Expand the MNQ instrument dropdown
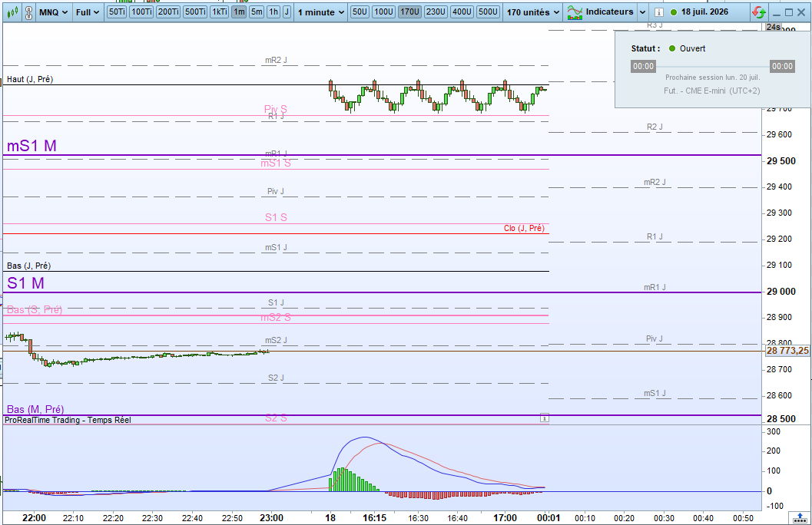This screenshot has width=812, height=525. tap(54, 12)
